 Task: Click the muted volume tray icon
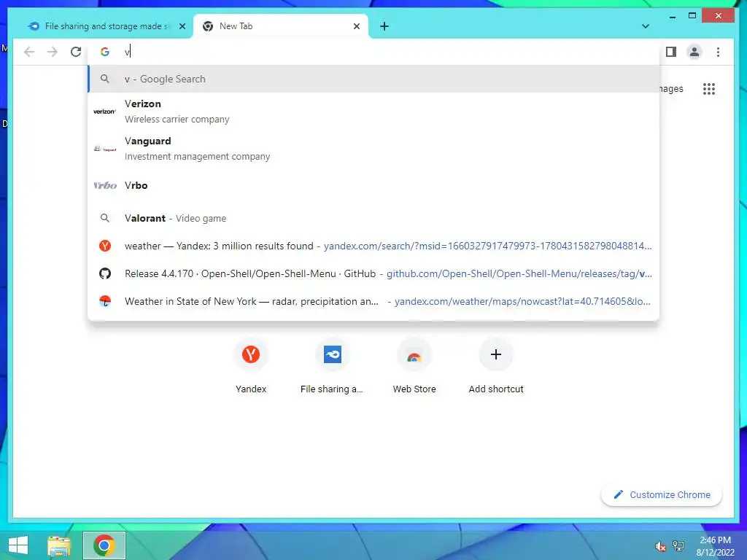pyautogui.click(x=661, y=546)
